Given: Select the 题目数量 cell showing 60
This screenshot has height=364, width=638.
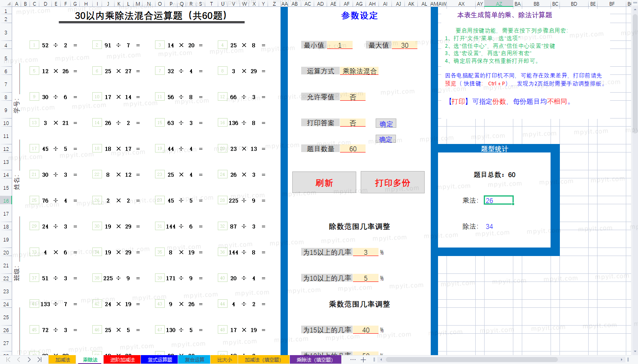Looking at the screenshot, I should tap(353, 149).
